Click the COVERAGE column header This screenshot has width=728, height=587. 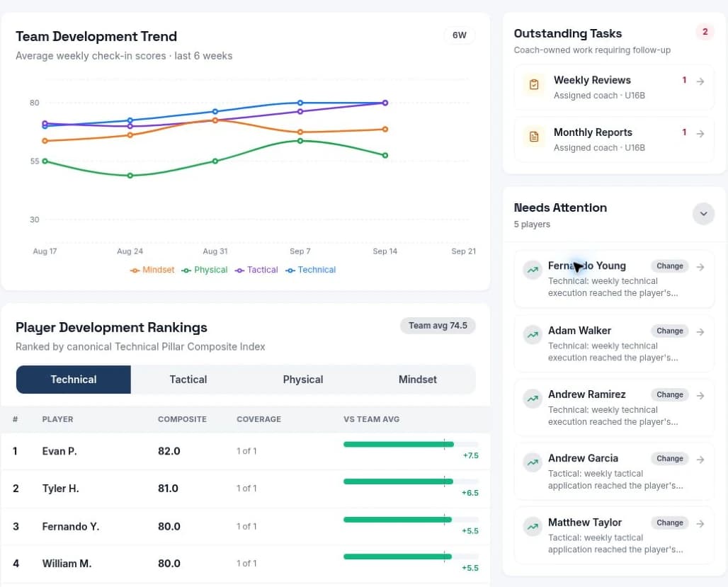pos(258,419)
